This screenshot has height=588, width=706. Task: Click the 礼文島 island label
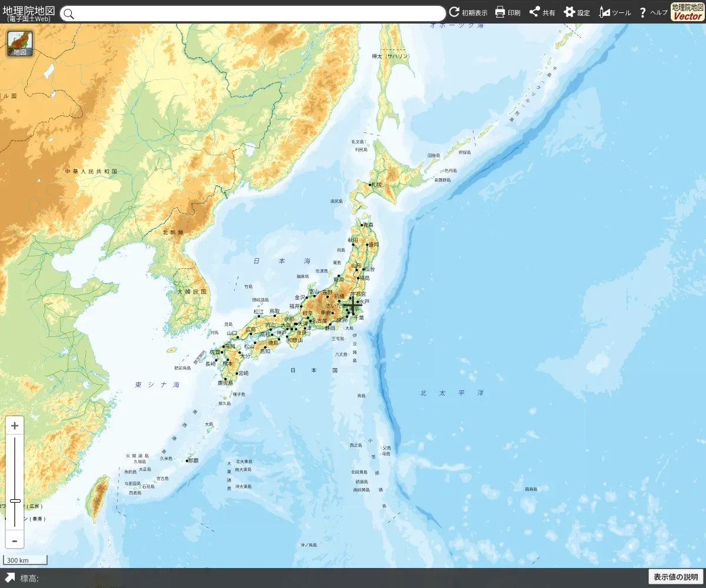coord(359,142)
